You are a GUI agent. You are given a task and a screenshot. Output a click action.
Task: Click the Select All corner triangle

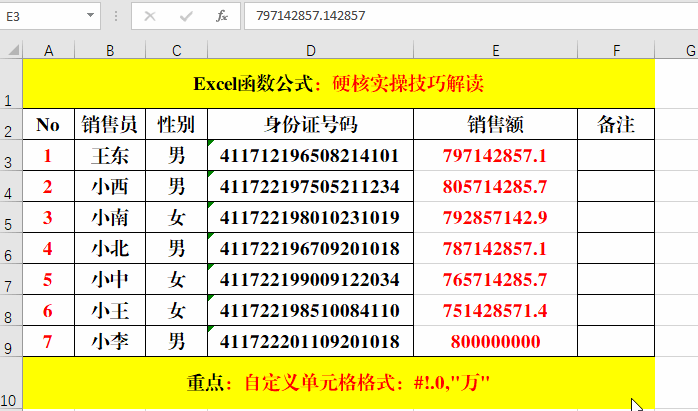[11, 50]
